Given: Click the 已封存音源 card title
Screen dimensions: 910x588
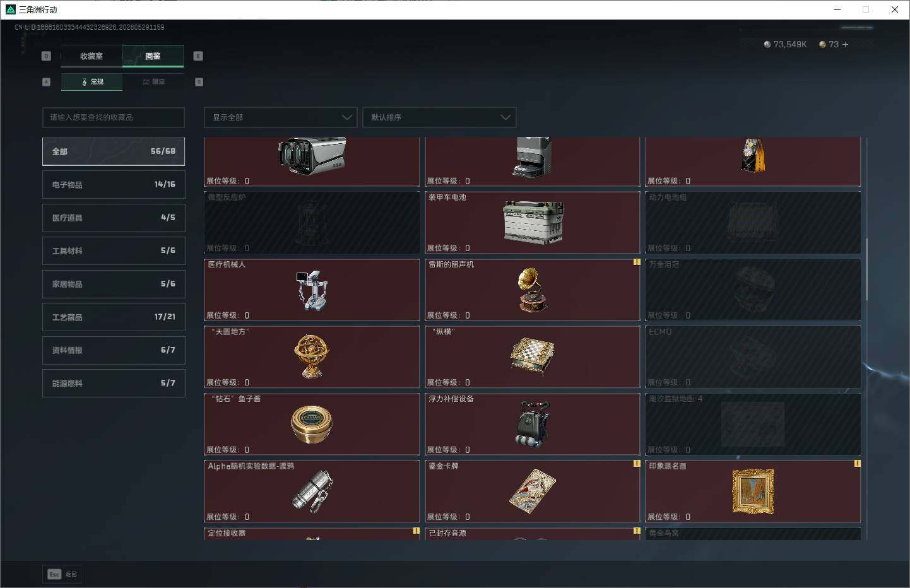Looking at the screenshot, I should (447, 533).
